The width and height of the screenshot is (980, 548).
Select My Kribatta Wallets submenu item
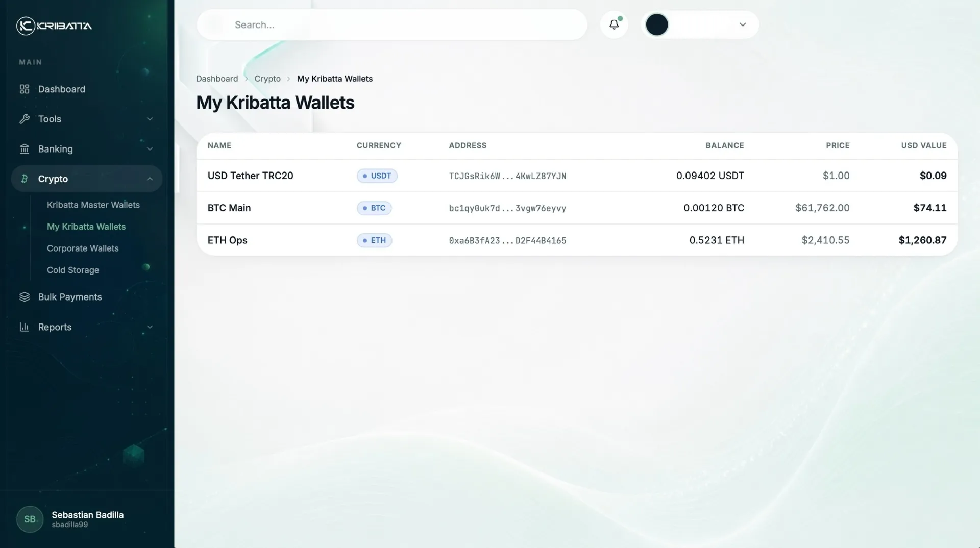tap(86, 227)
